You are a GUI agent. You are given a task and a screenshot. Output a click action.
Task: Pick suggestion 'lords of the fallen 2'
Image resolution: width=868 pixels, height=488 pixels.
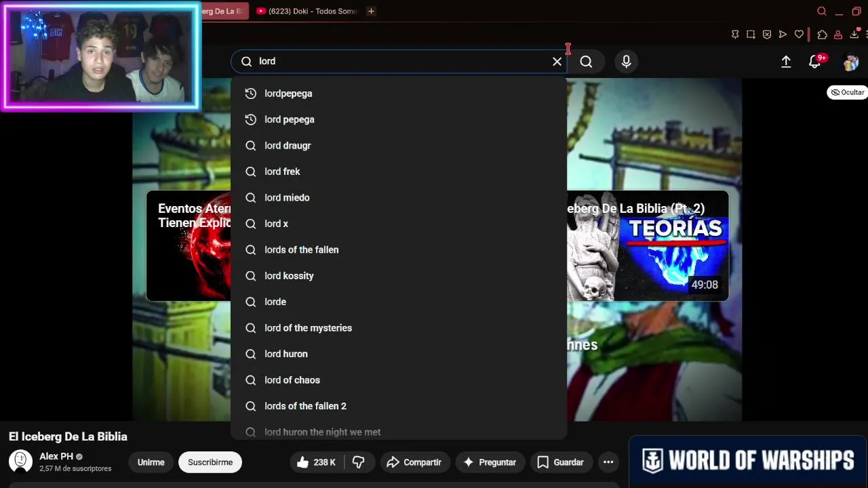399,406
